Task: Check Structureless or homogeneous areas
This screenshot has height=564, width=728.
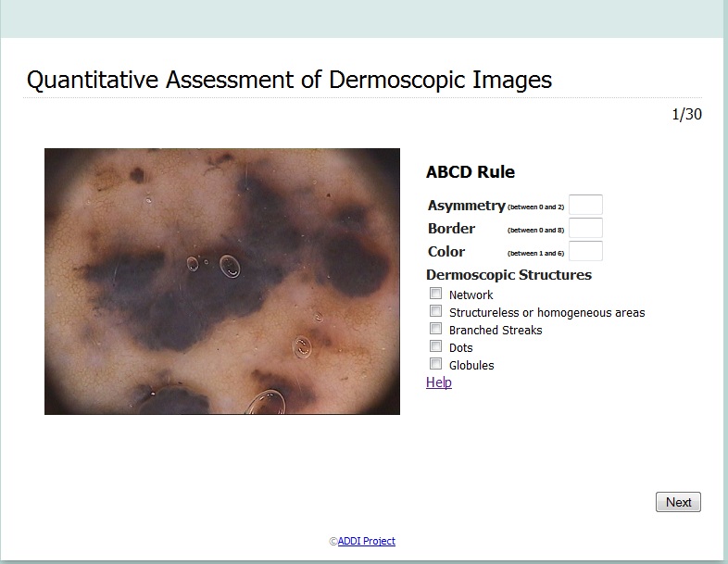Action: (435, 311)
